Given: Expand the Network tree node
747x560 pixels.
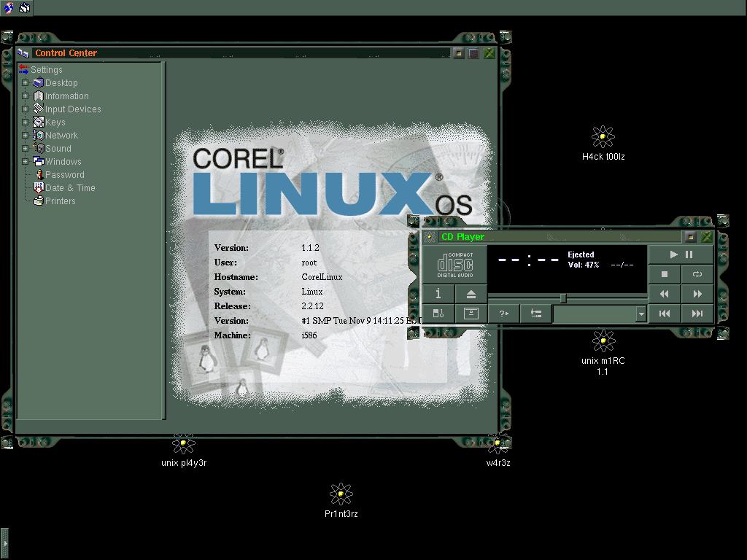Looking at the screenshot, I should tap(25, 136).
